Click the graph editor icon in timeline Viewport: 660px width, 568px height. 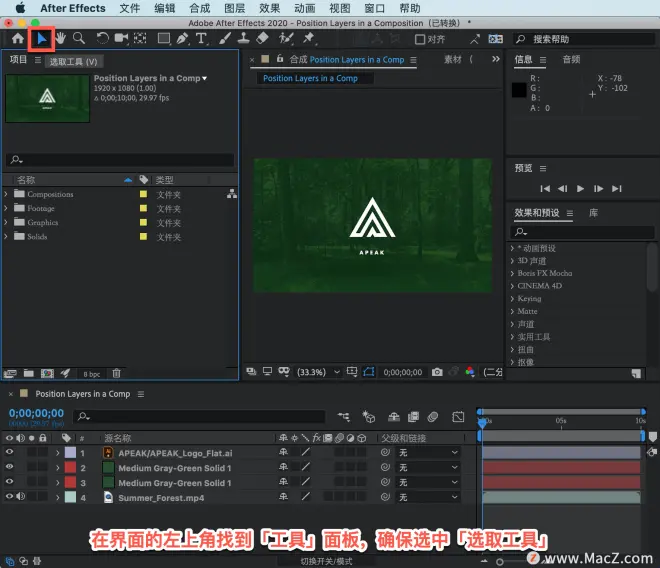coord(458,417)
